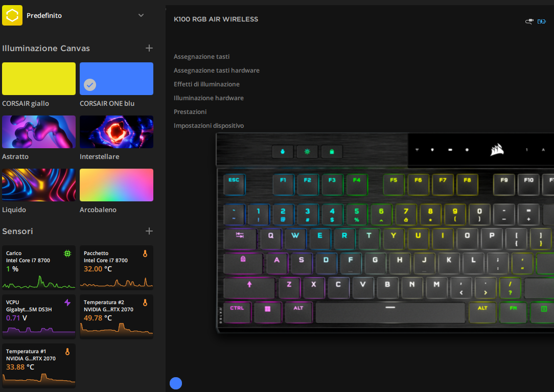Select the spacebar on the keyboard
The height and width of the screenshot is (392, 554).
390,312
